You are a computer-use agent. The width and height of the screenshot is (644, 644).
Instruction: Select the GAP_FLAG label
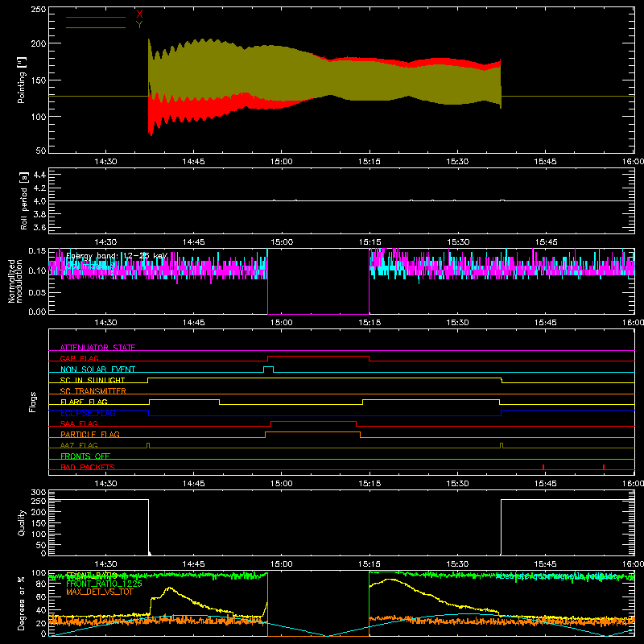[79, 358]
